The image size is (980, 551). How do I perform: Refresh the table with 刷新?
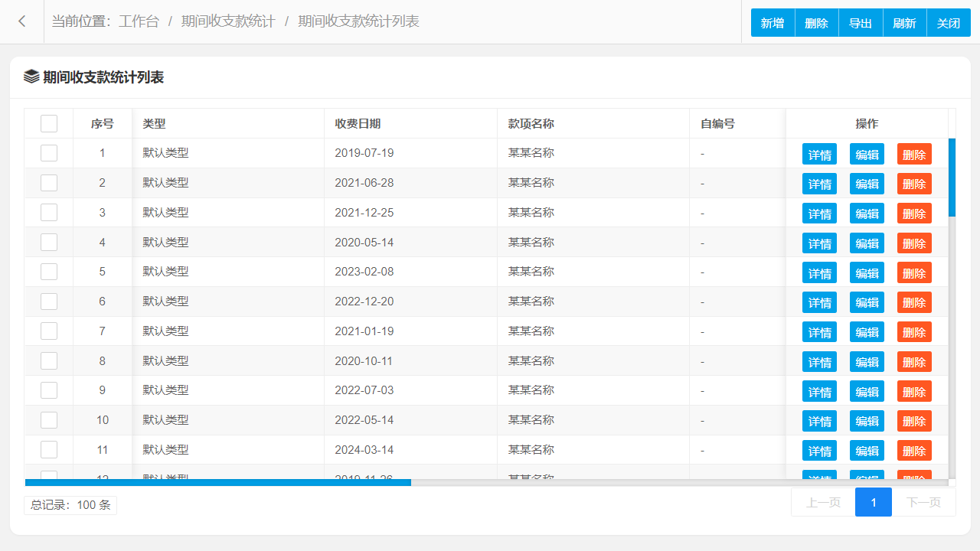905,23
